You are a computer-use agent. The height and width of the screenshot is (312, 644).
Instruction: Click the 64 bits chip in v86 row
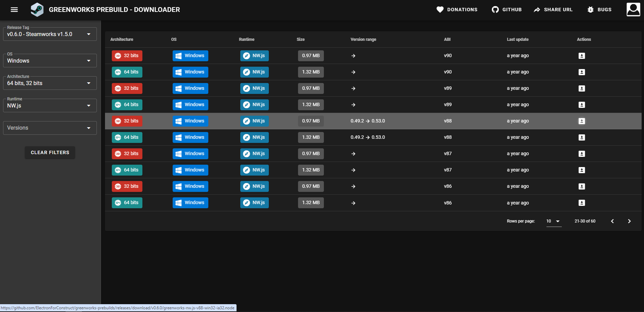127,203
